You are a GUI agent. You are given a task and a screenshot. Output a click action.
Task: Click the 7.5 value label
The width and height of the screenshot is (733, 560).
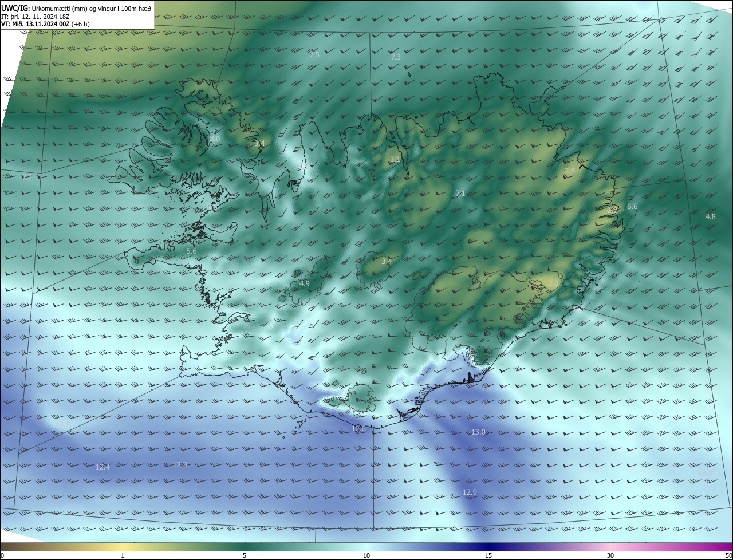(314, 54)
